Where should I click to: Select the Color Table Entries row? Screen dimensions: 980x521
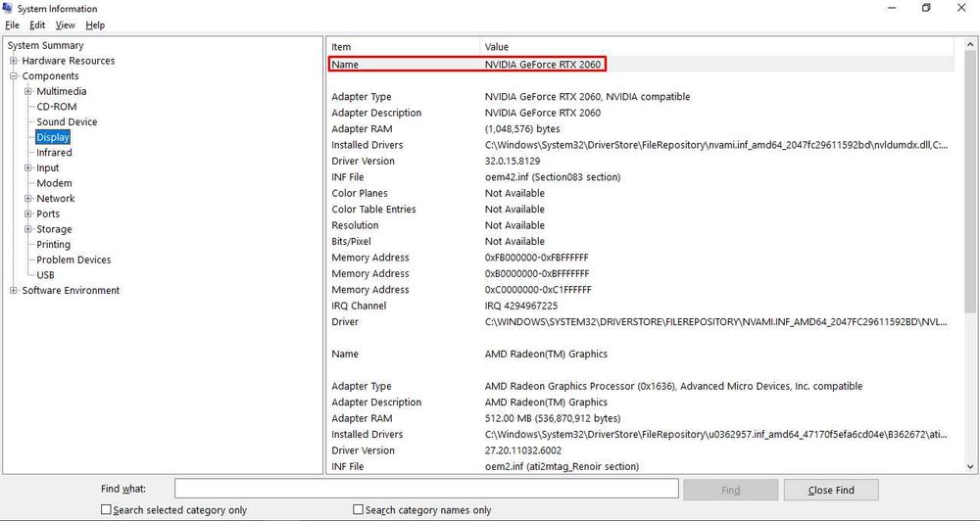pyautogui.click(x=641, y=210)
